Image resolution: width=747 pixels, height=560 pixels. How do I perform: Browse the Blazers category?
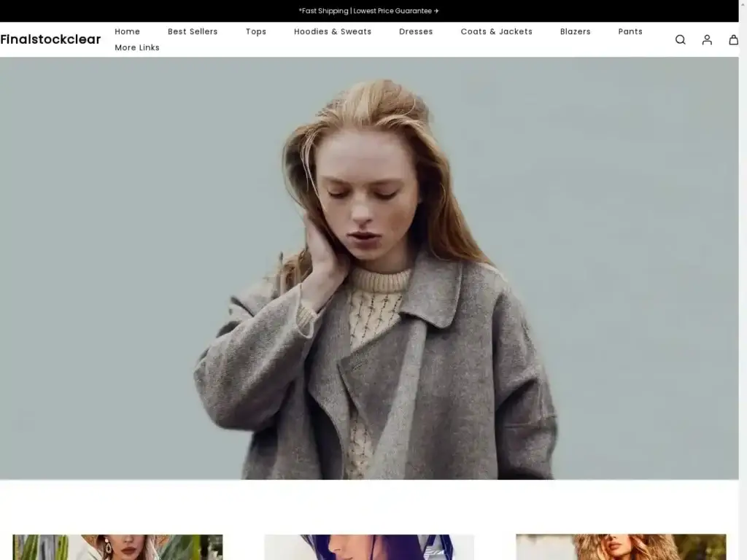[575, 31]
